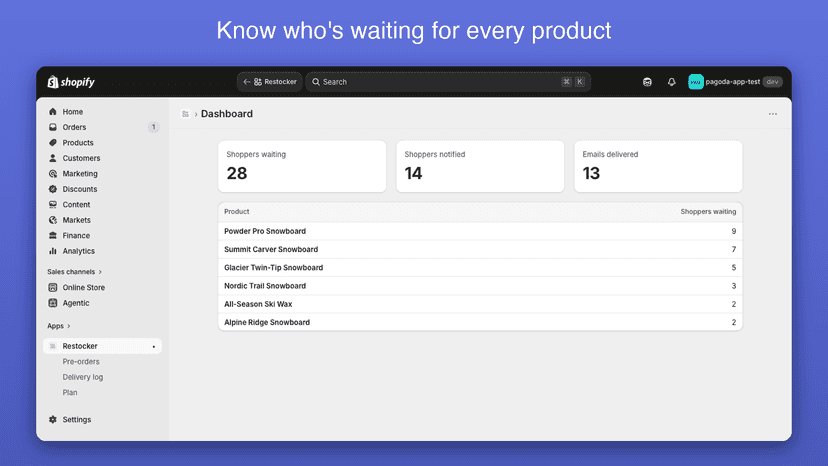The image size is (828, 466).
Task: Click the dev badge next to store name
Action: click(773, 82)
